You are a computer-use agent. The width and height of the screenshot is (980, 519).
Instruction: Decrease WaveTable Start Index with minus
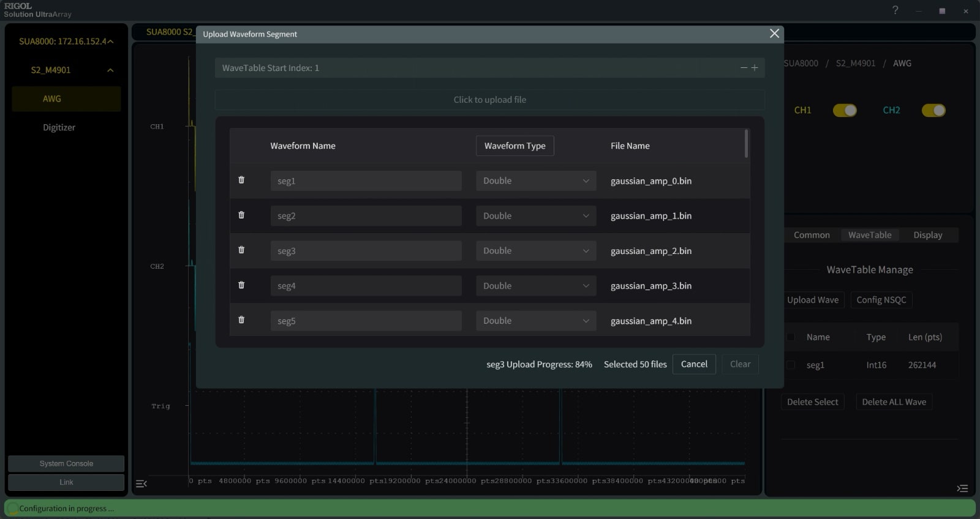click(x=744, y=68)
